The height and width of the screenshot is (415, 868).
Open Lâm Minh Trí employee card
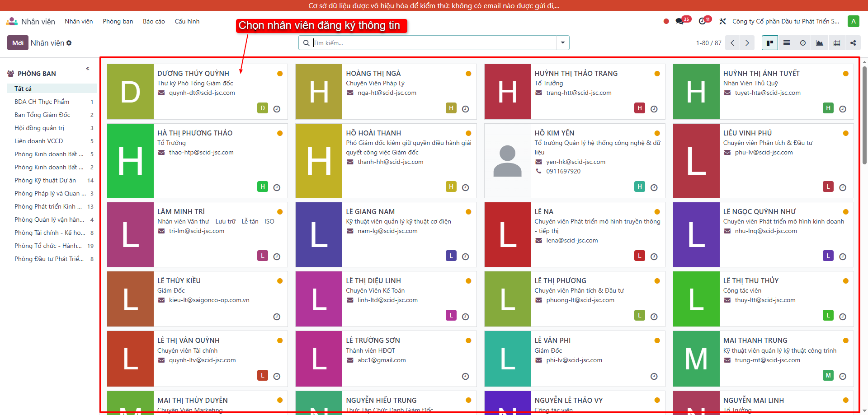pos(197,234)
